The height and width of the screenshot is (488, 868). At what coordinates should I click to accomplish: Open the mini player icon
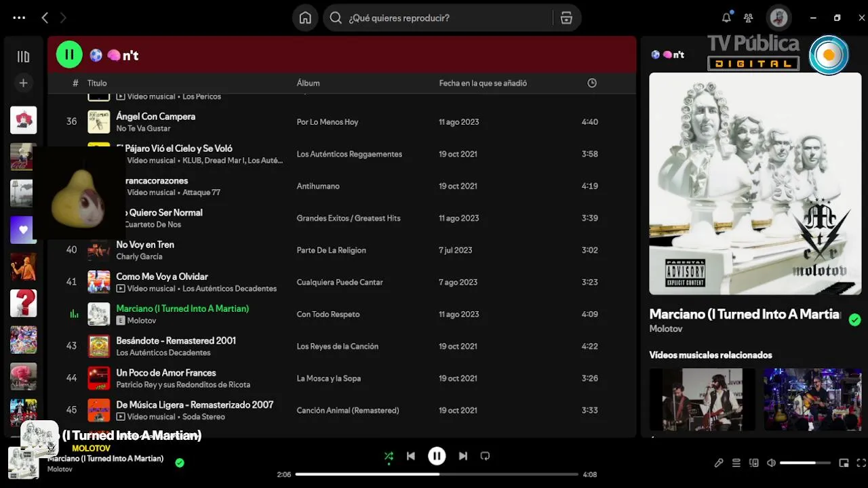tap(844, 463)
